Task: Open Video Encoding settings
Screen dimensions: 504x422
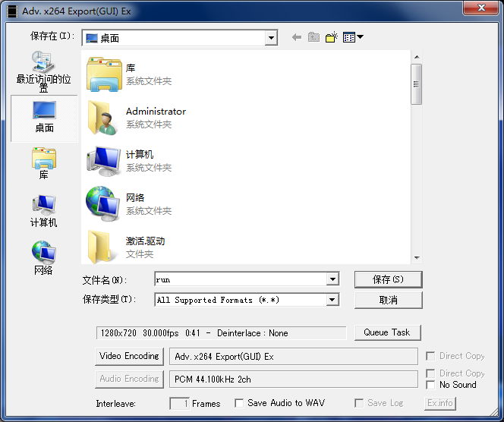Action: [x=129, y=356]
